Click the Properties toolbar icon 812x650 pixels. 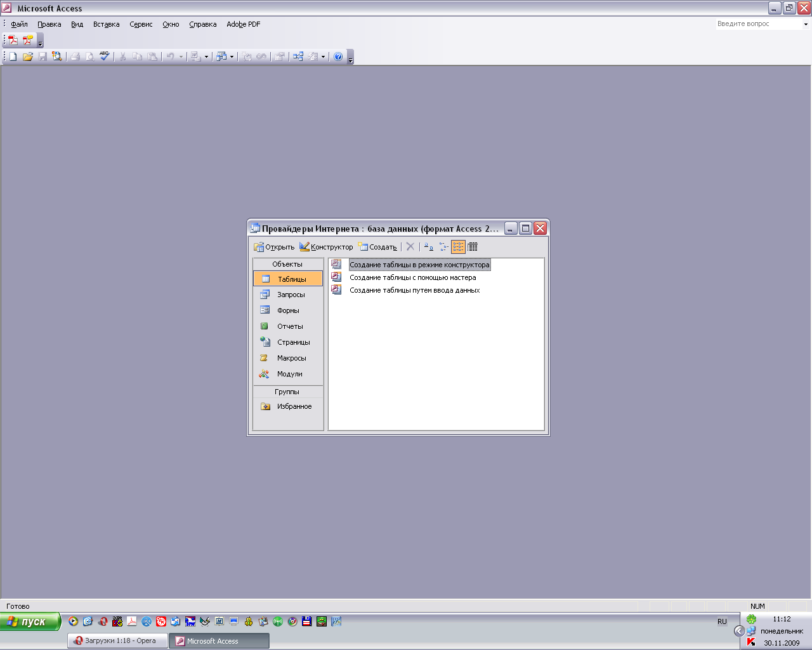(279, 56)
